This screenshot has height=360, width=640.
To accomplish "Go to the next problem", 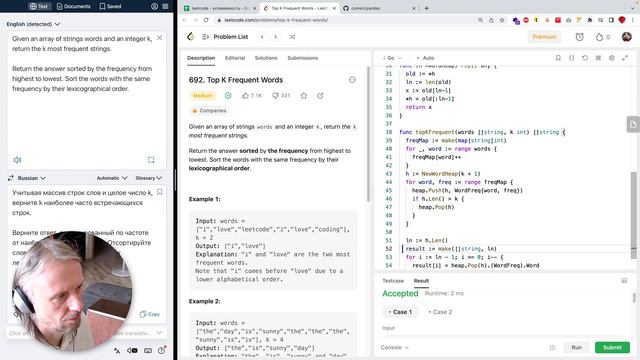I will pyautogui.click(x=276, y=37).
